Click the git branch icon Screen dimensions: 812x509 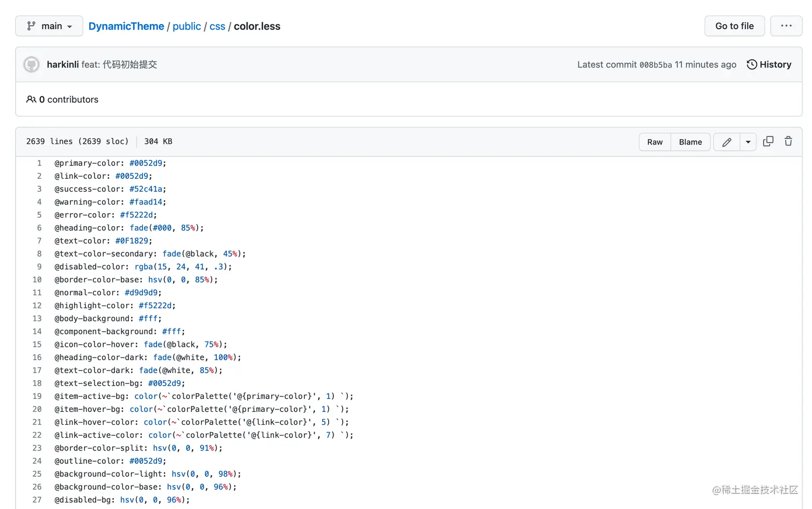tap(31, 26)
